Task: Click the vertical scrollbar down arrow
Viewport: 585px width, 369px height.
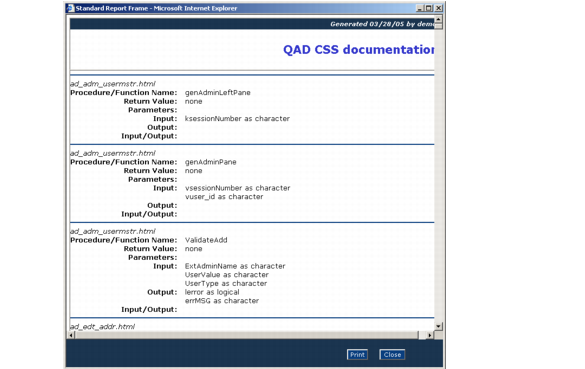Action: coord(438,326)
